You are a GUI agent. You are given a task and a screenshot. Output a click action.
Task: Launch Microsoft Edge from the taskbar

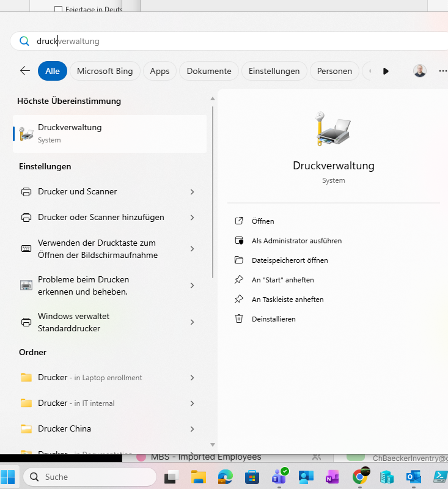(x=225, y=477)
